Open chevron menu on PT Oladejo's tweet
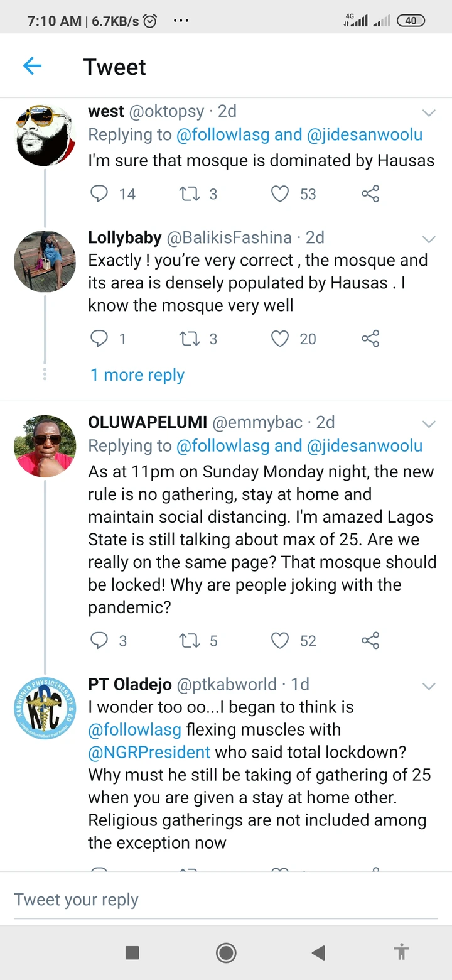Viewport: 452px width, 980px height. click(429, 686)
